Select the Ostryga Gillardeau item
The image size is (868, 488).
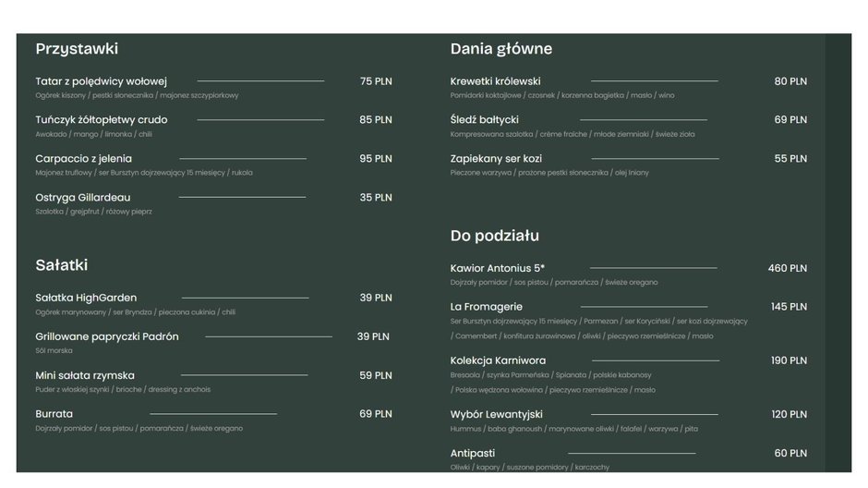tap(83, 198)
